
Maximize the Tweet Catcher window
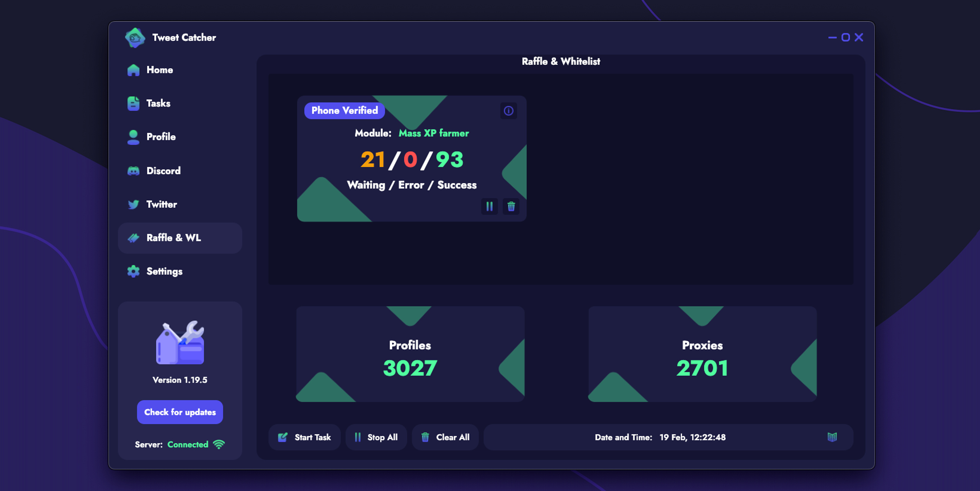(x=846, y=38)
